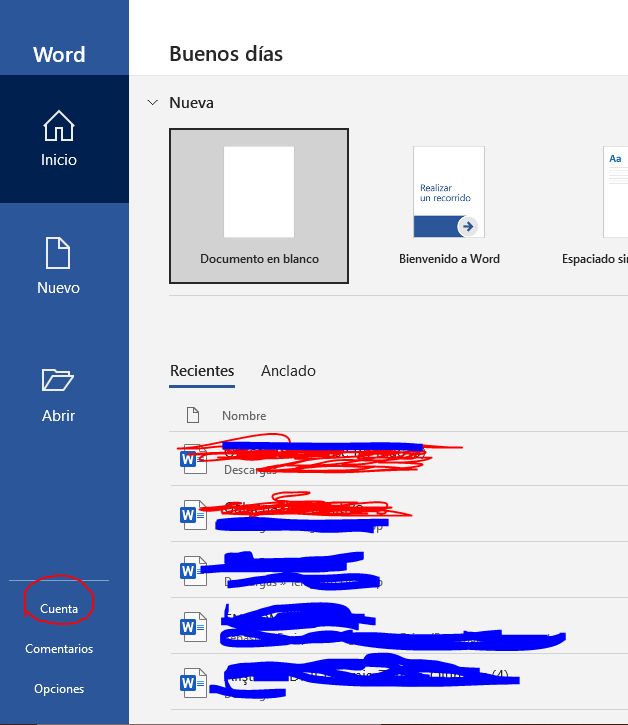
Task: Open the fifth recent Word document
Action: pos(399,682)
